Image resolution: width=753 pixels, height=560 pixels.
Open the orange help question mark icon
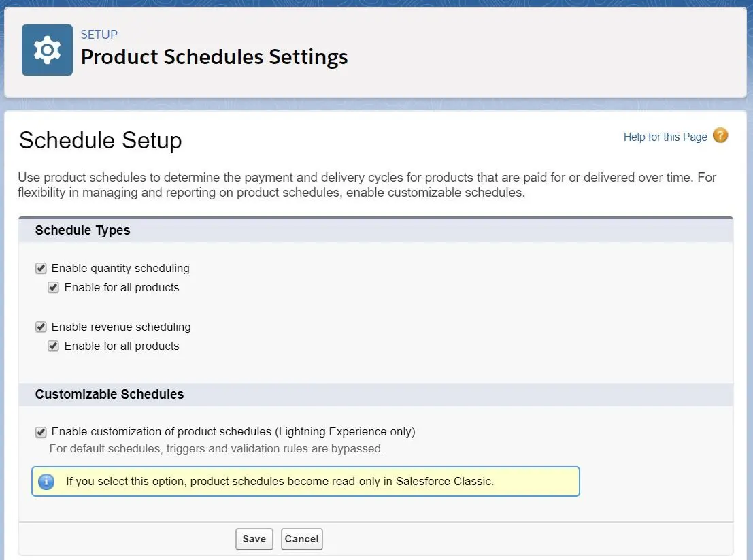[720, 135]
